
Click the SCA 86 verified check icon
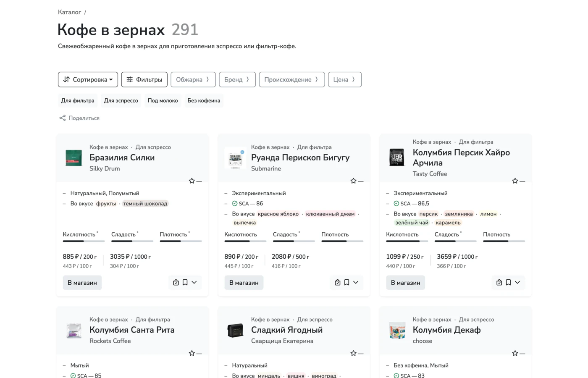(x=235, y=204)
